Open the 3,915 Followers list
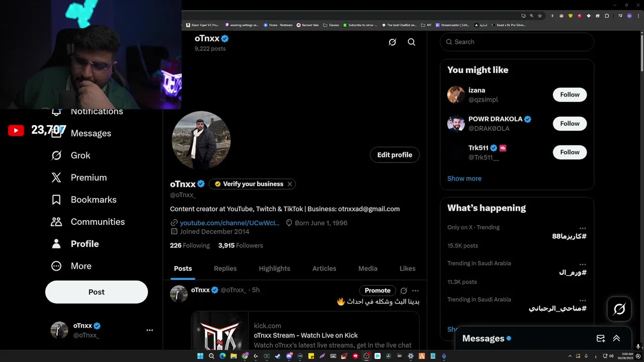This screenshot has height=362, width=644. tap(240, 245)
